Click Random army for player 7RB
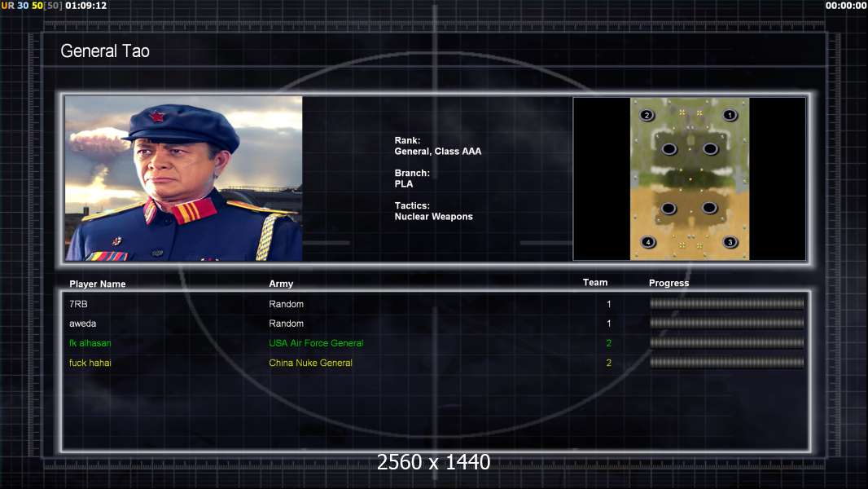 click(x=286, y=304)
